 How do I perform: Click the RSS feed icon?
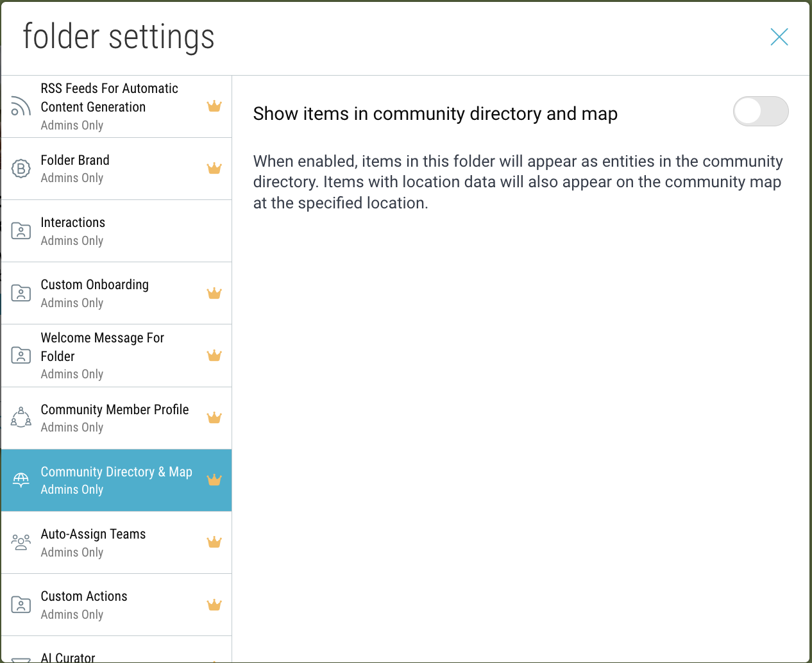(21, 106)
